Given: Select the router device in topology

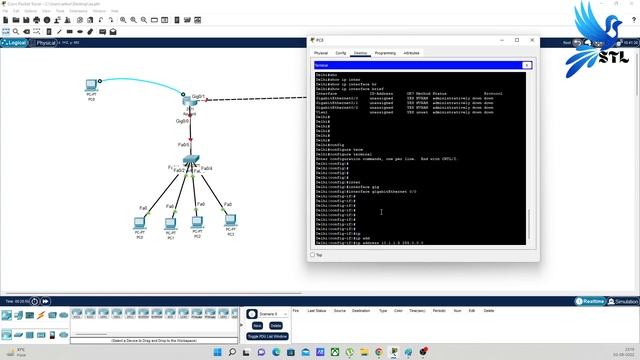Looking at the screenshot, I should pos(190,101).
